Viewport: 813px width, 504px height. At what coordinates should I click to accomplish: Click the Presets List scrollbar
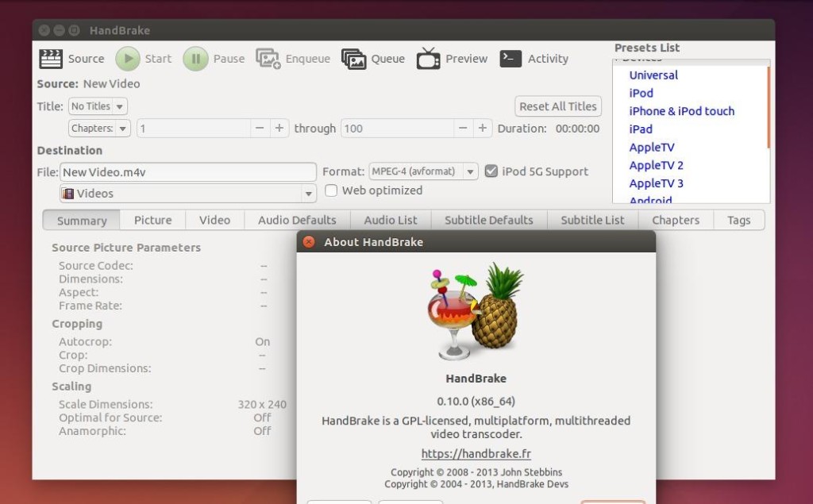[769, 106]
